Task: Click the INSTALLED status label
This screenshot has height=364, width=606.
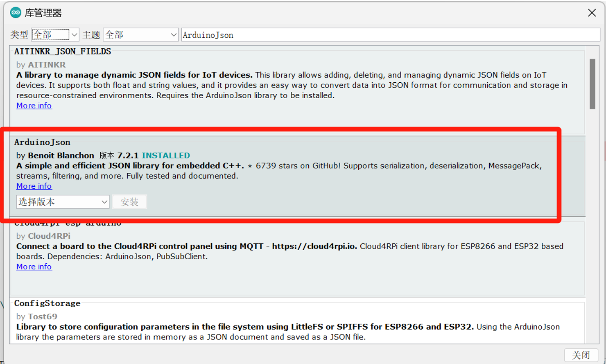Action: click(x=166, y=156)
